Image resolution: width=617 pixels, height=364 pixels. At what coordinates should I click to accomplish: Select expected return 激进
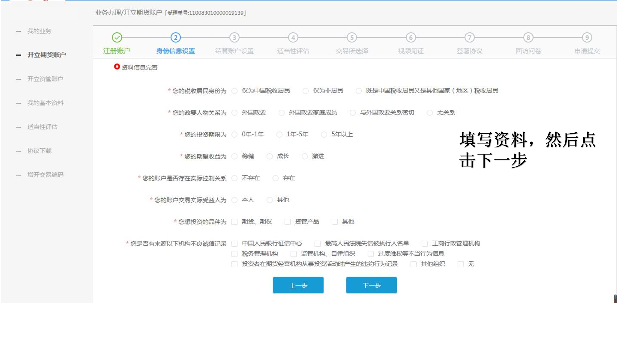tap(305, 156)
